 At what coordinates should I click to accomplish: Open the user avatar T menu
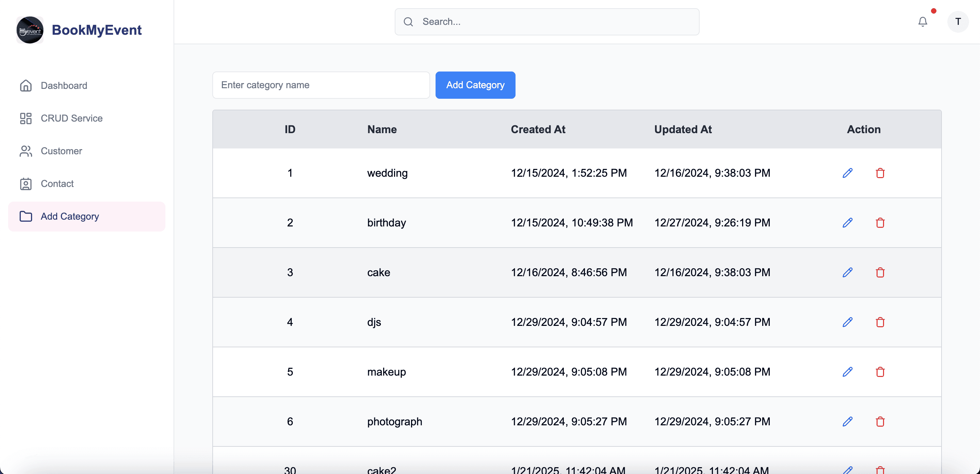(958, 22)
